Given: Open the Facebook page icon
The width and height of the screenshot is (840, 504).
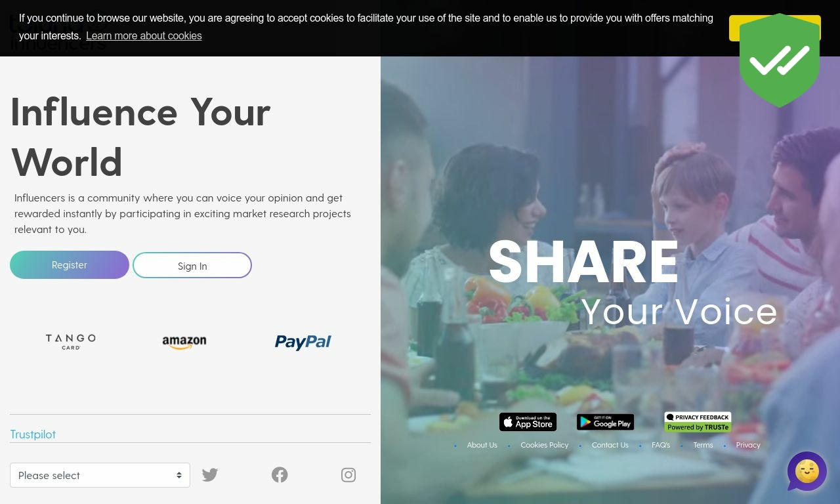Looking at the screenshot, I should coord(280,474).
